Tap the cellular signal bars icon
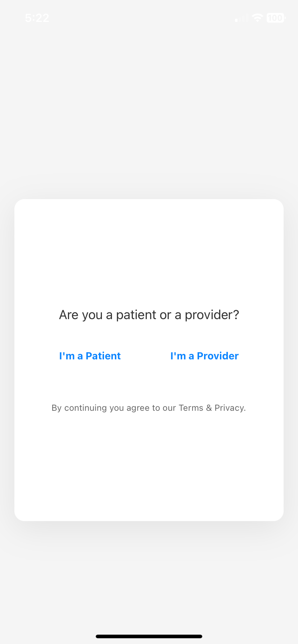The height and width of the screenshot is (644, 298). 241,18
